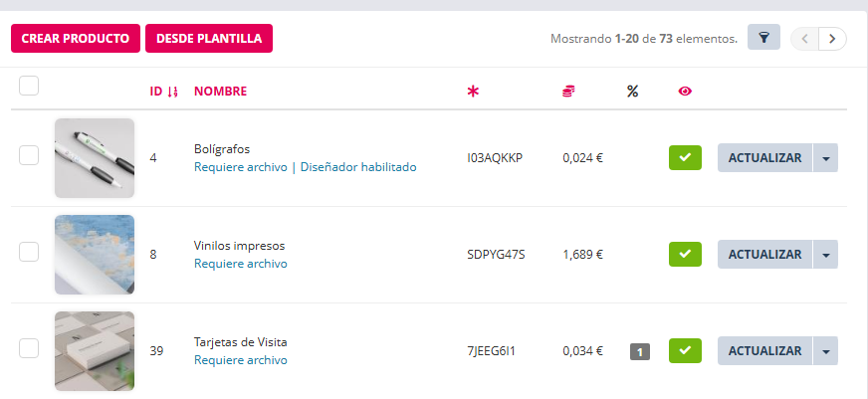The width and height of the screenshot is (868, 399).
Task: Select the Vinilos impresos row checkbox
Action: pyautogui.click(x=29, y=253)
